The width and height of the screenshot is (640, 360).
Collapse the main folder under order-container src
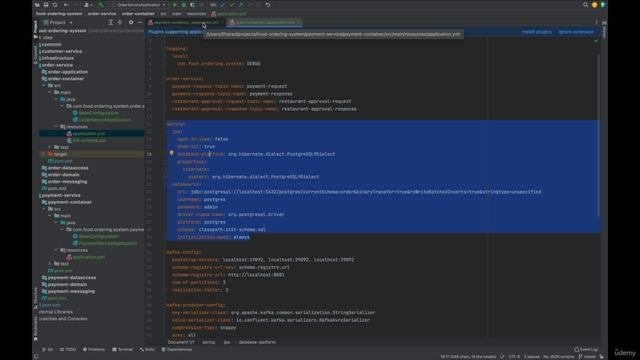pos(50,93)
